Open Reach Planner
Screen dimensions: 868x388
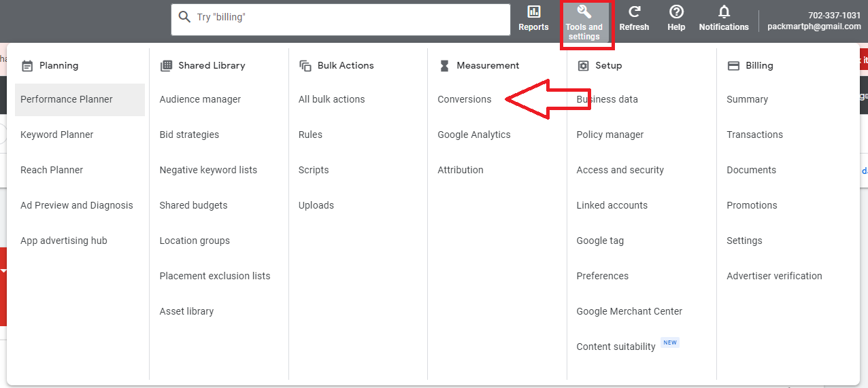click(x=52, y=170)
